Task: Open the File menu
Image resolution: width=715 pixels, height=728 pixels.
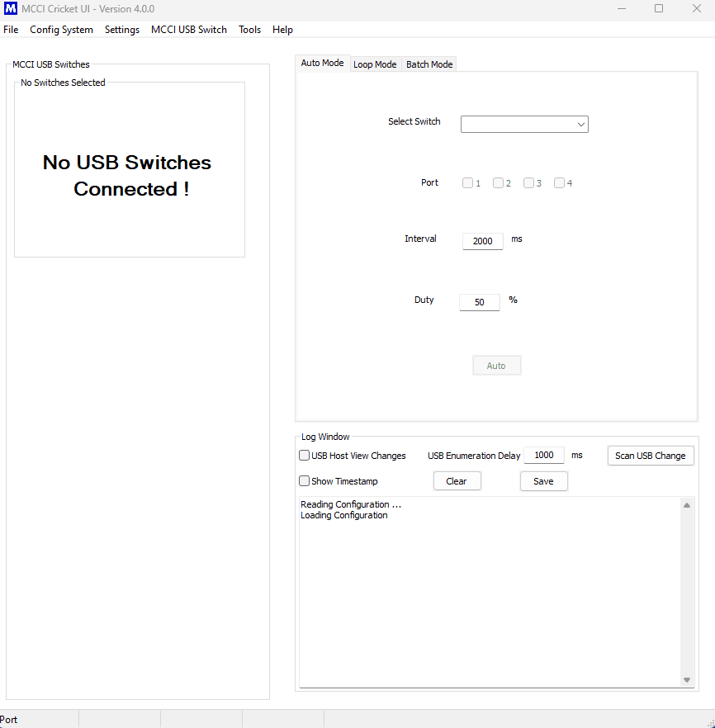Action: (11, 30)
